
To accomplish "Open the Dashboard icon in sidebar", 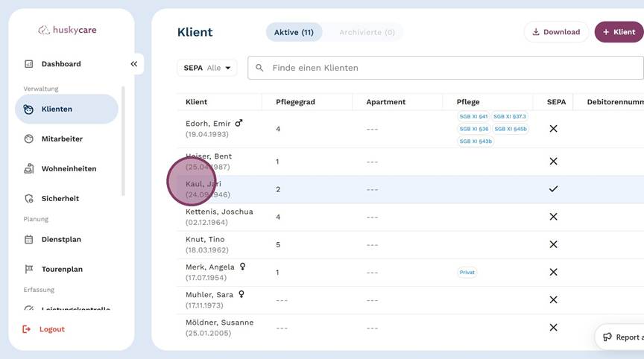I will point(29,64).
